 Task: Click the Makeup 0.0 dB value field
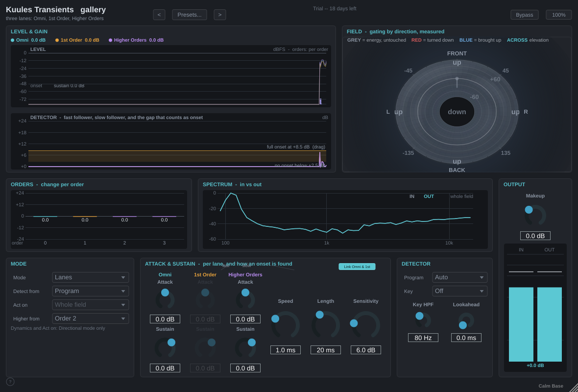tap(535, 236)
